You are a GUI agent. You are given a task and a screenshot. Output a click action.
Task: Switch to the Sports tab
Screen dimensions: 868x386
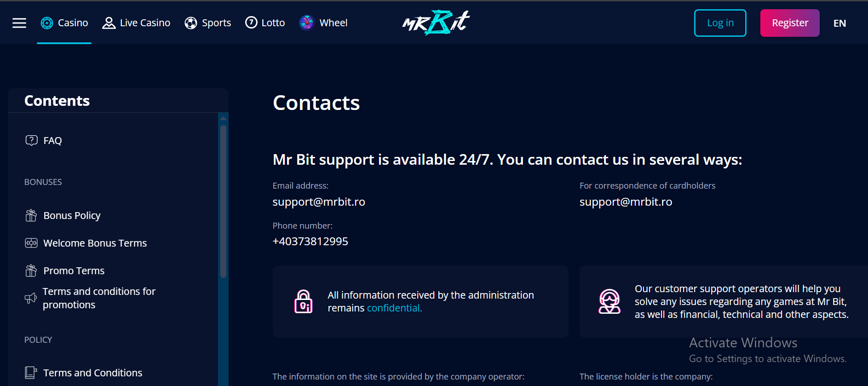click(x=208, y=23)
